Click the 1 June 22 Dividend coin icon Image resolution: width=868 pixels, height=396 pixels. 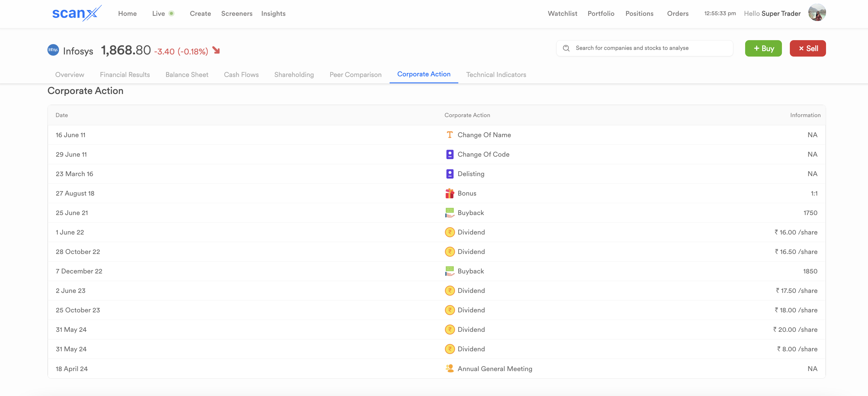450,232
